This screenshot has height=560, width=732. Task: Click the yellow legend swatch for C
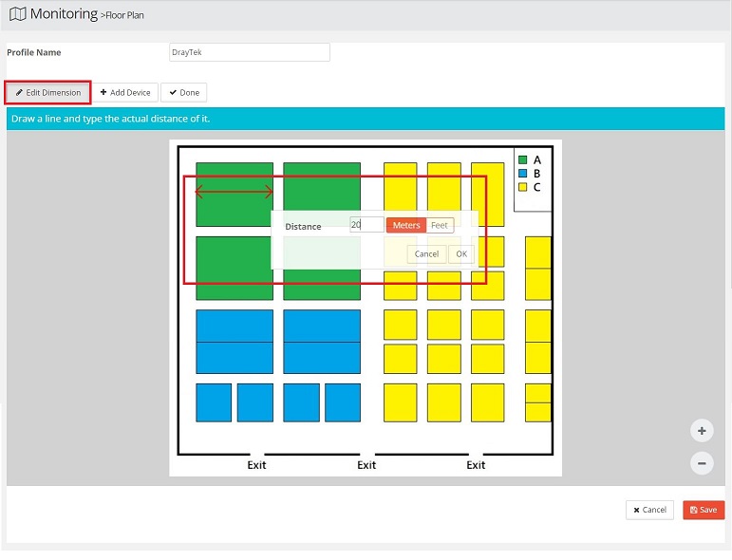(x=523, y=187)
